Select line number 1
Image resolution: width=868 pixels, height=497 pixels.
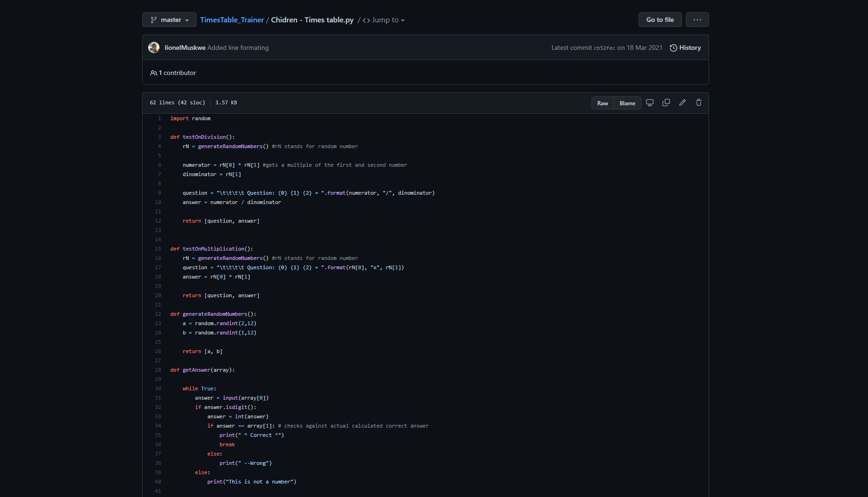point(159,118)
